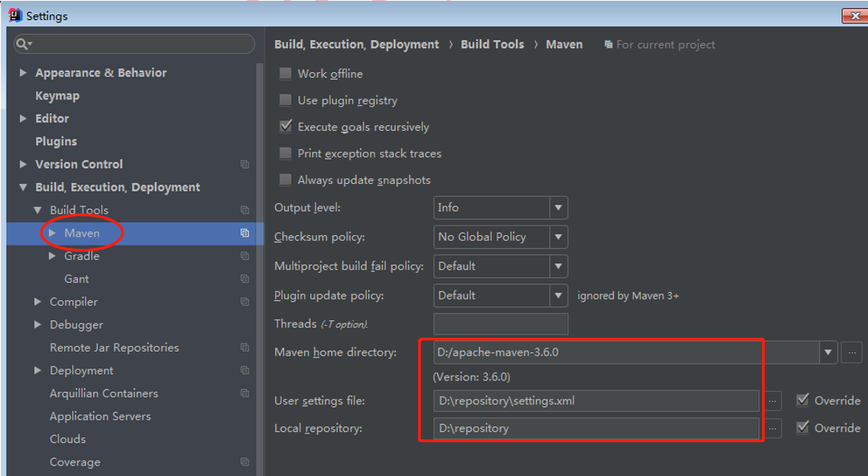Click project-level icon beside Gradle row
The image size is (868, 476).
(x=245, y=256)
